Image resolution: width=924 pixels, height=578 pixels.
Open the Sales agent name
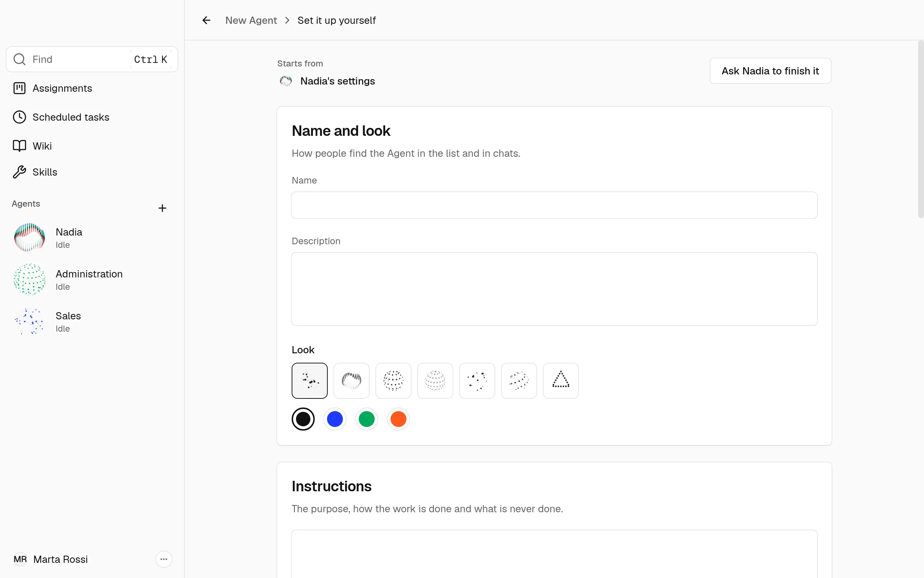pyautogui.click(x=68, y=316)
